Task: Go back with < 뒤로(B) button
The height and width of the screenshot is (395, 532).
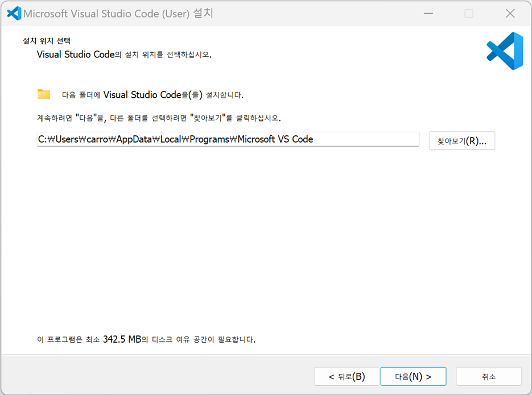Action: pos(347,376)
